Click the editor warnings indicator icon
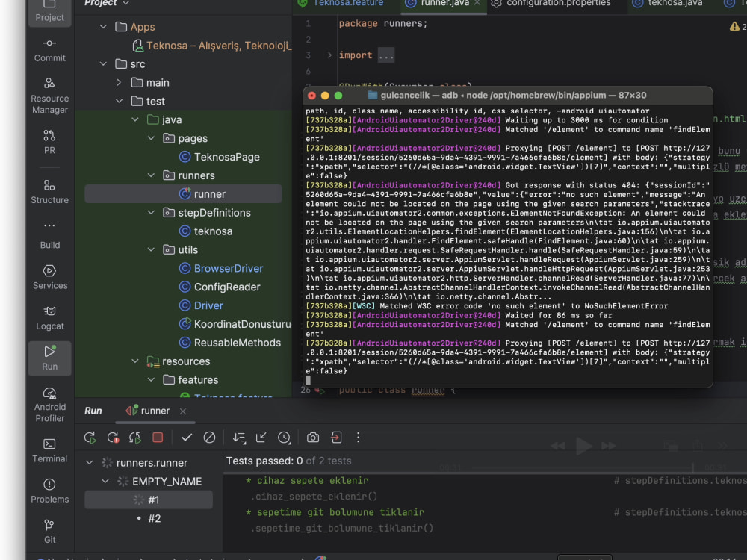The image size is (747, 560). [x=734, y=27]
